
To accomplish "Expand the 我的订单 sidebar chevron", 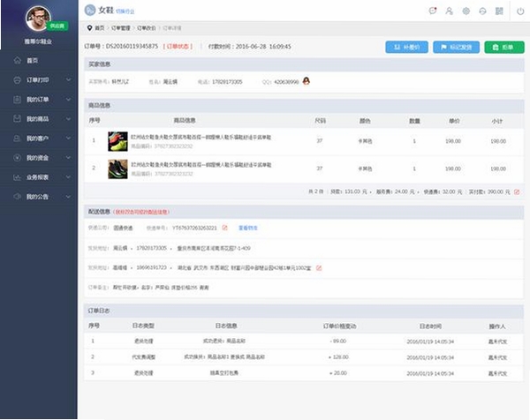I will pos(68,99).
